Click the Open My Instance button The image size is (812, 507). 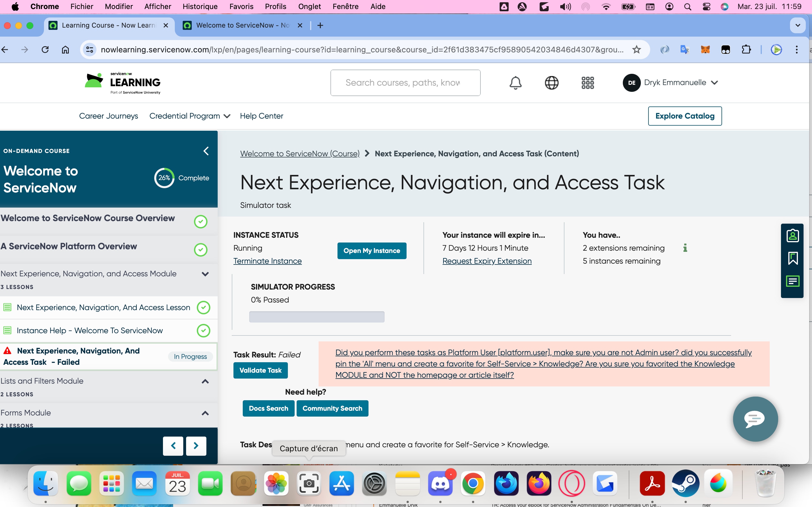371,250
